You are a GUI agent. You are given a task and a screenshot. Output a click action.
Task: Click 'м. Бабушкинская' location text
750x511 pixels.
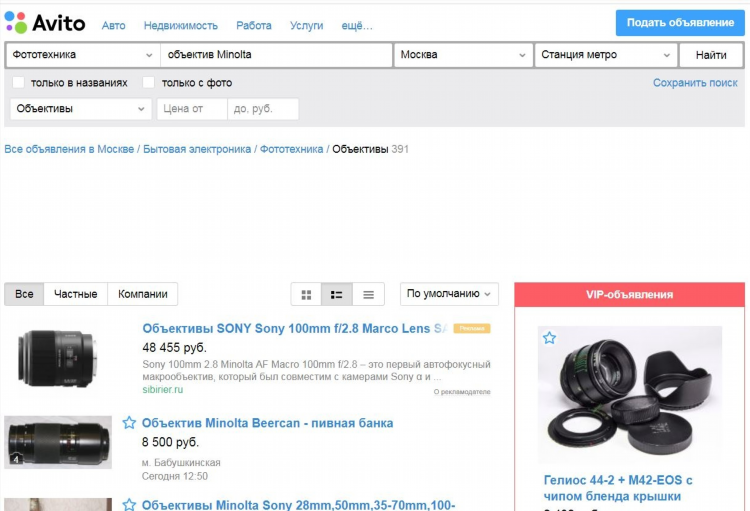[x=181, y=463]
